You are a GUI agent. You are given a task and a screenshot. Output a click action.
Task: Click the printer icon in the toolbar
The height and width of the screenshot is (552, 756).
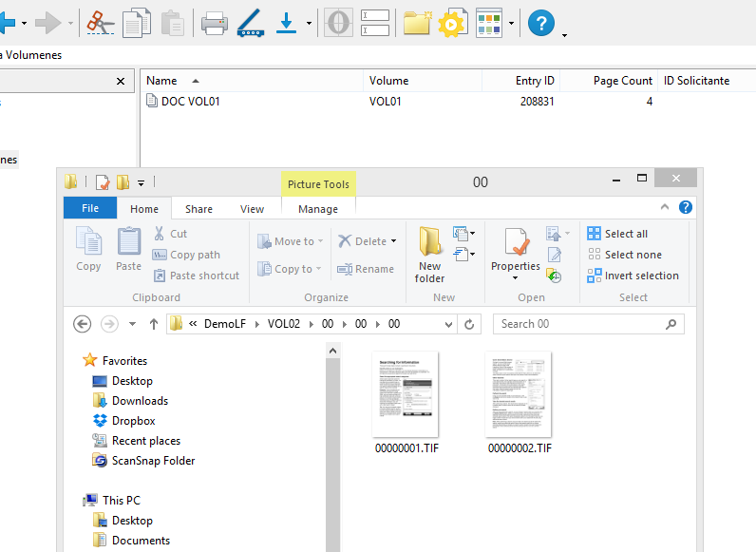(x=214, y=22)
